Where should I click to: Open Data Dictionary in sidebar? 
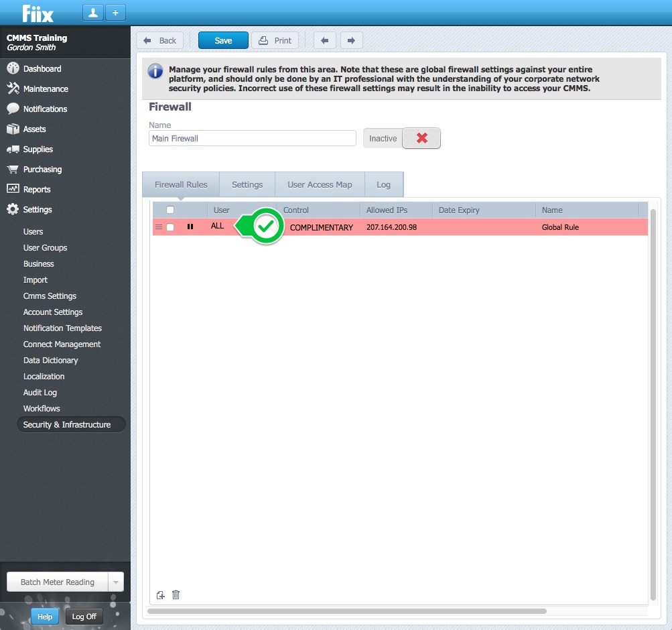(50, 361)
